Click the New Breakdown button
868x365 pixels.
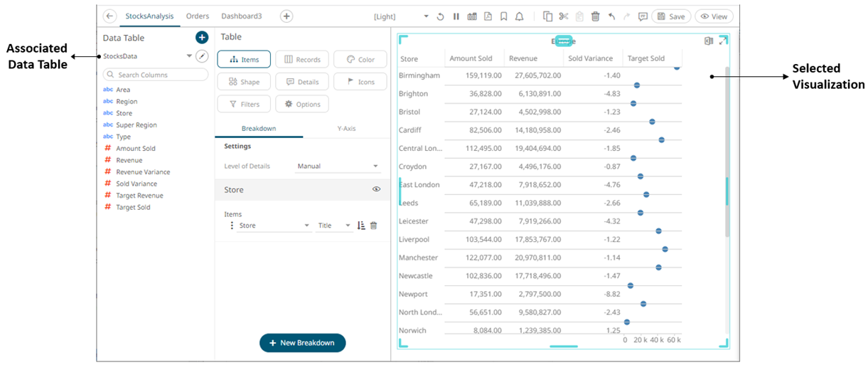pyautogui.click(x=302, y=342)
